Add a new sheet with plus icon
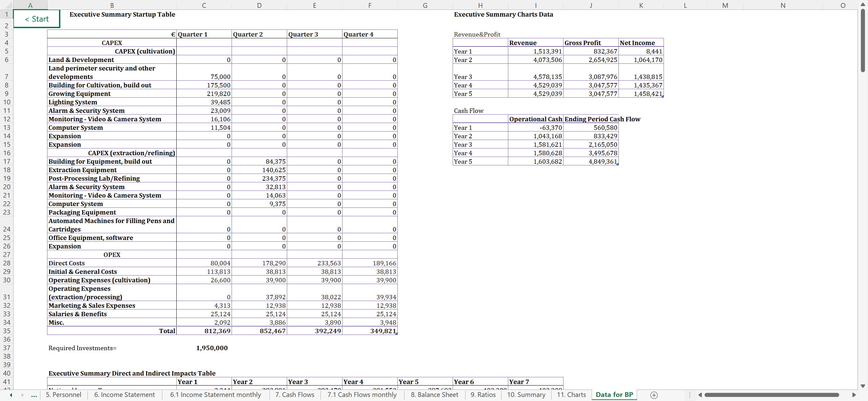 pyautogui.click(x=654, y=395)
